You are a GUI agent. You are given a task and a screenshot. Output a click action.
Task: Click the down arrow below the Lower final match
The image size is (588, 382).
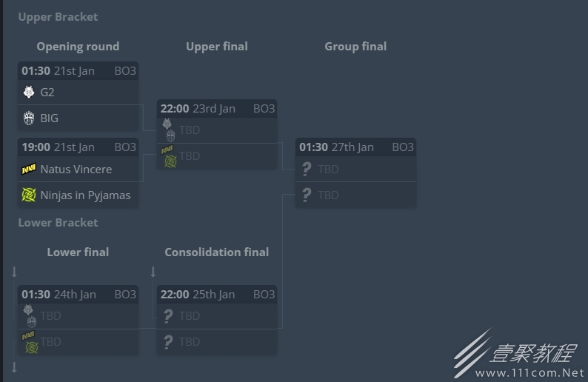pos(14,367)
